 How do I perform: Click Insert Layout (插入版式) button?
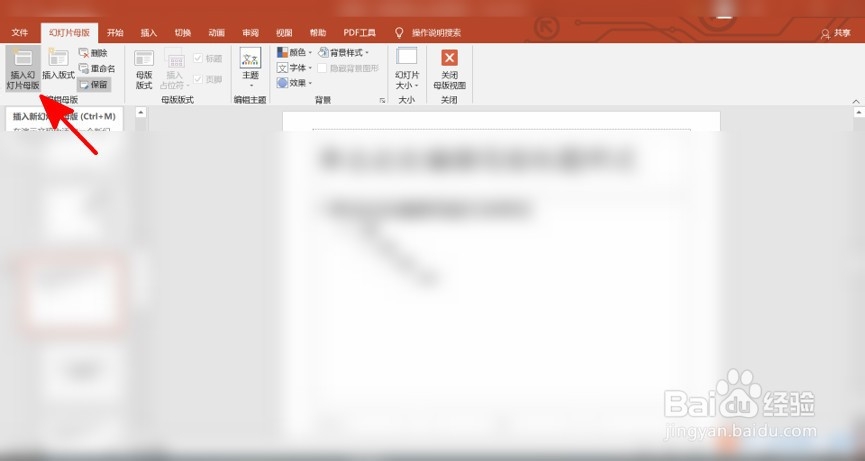click(x=58, y=65)
